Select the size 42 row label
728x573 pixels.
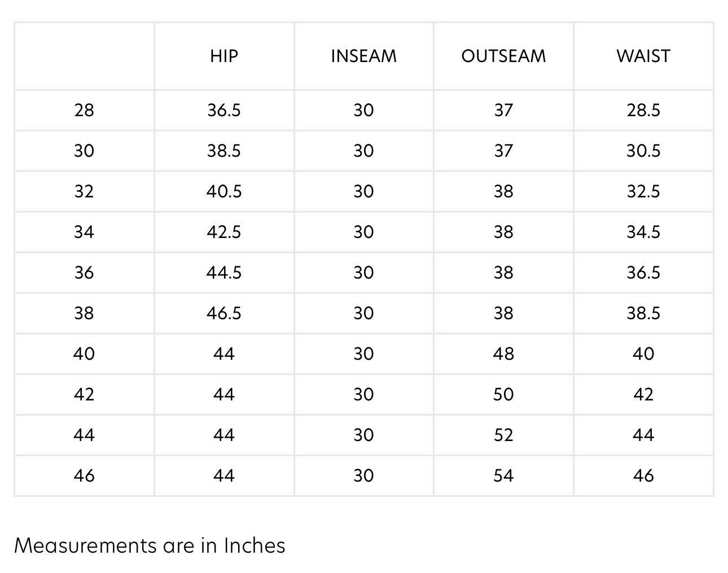tap(84, 394)
